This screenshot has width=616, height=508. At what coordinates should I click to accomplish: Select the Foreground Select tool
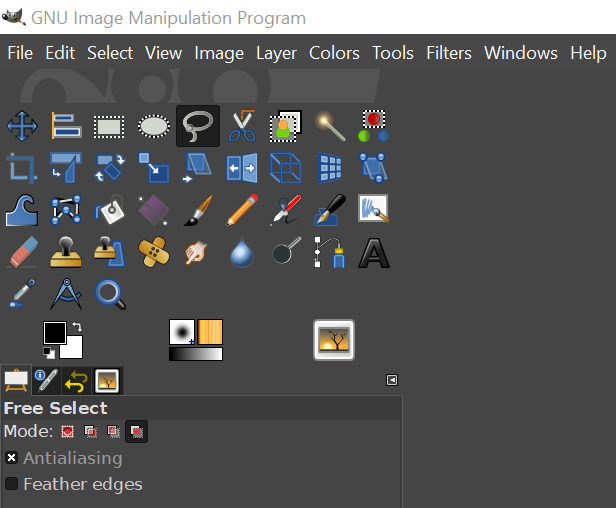(x=286, y=126)
